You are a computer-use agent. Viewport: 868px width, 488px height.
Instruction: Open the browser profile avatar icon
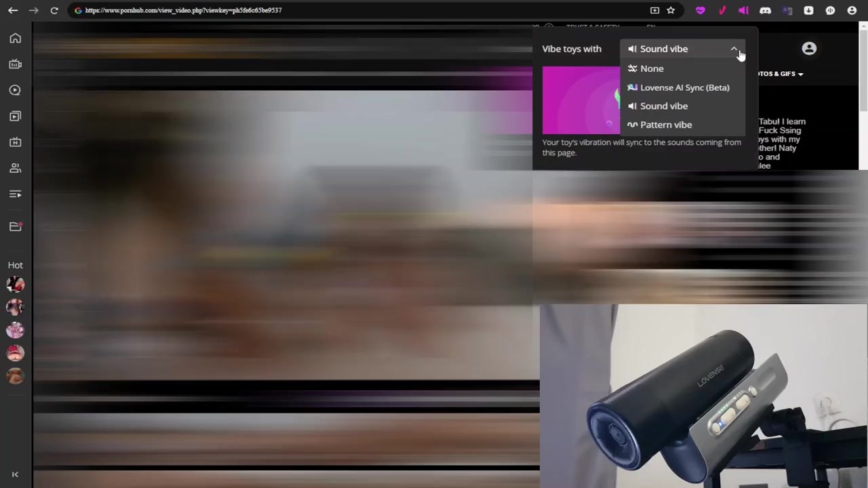point(852,10)
